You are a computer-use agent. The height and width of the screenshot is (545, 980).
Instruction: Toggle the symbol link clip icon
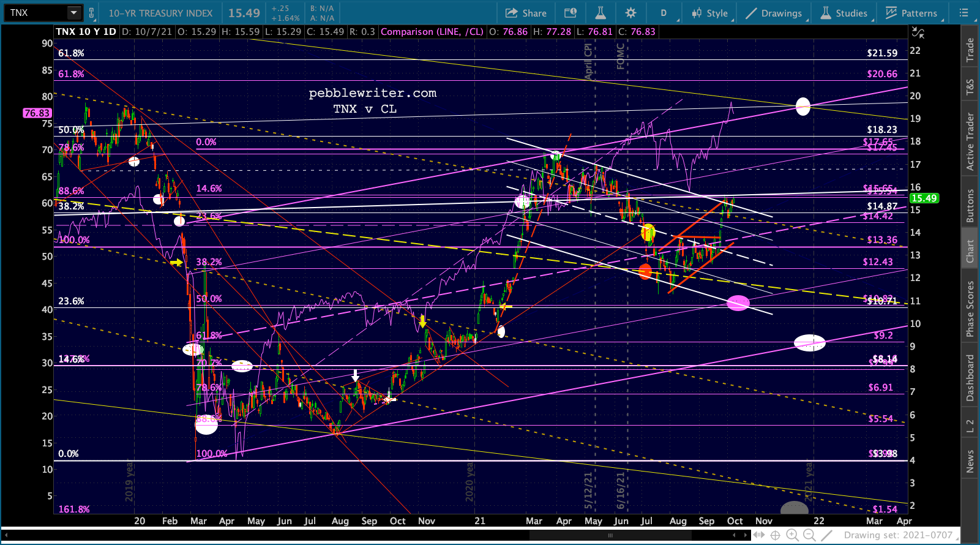click(x=92, y=13)
